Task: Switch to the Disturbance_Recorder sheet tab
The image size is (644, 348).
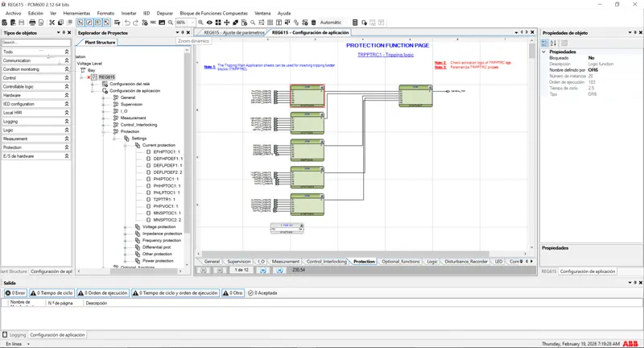Action: point(466,261)
